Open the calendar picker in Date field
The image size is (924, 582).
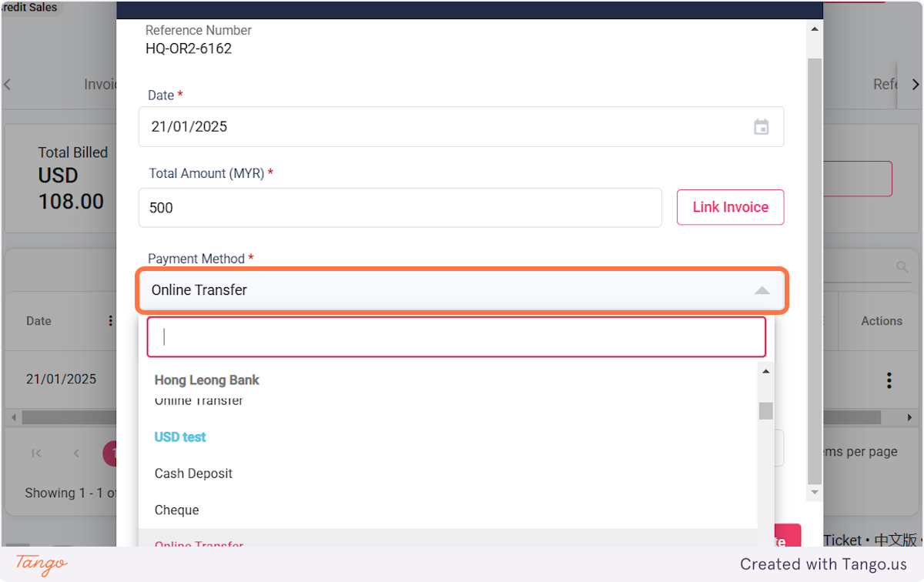coord(761,127)
